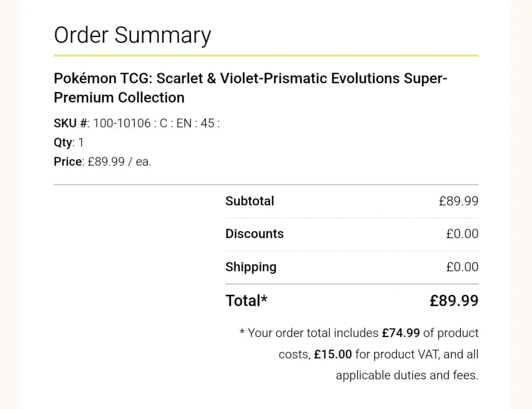Image resolution: width=532 pixels, height=409 pixels.
Task: Click the Shipping label
Action: (251, 267)
